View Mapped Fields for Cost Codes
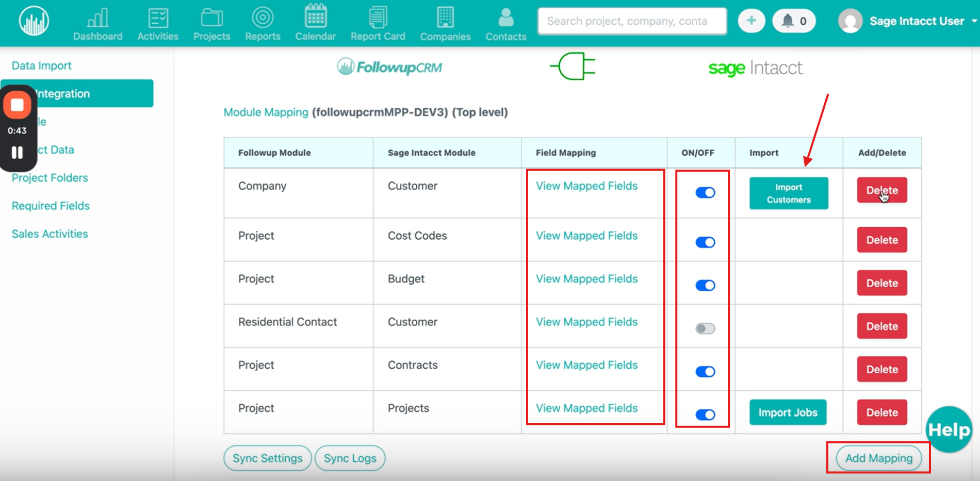 point(586,236)
